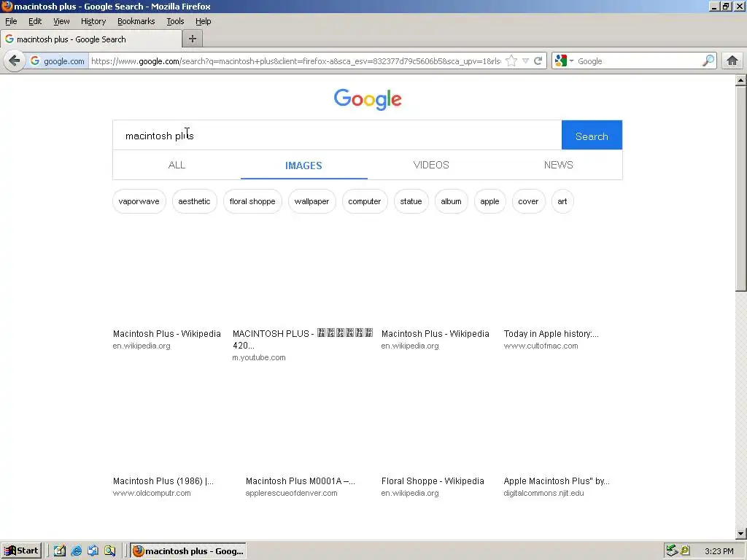The height and width of the screenshot is (560, 747).
Task: Click m.youtube.com source text
Action: (259, 357)
